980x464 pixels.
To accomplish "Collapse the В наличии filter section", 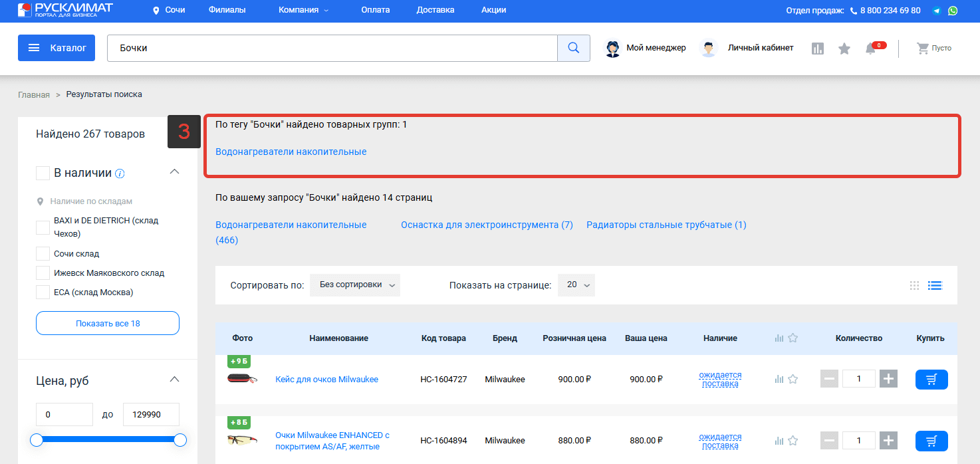I will pos(175,172).
